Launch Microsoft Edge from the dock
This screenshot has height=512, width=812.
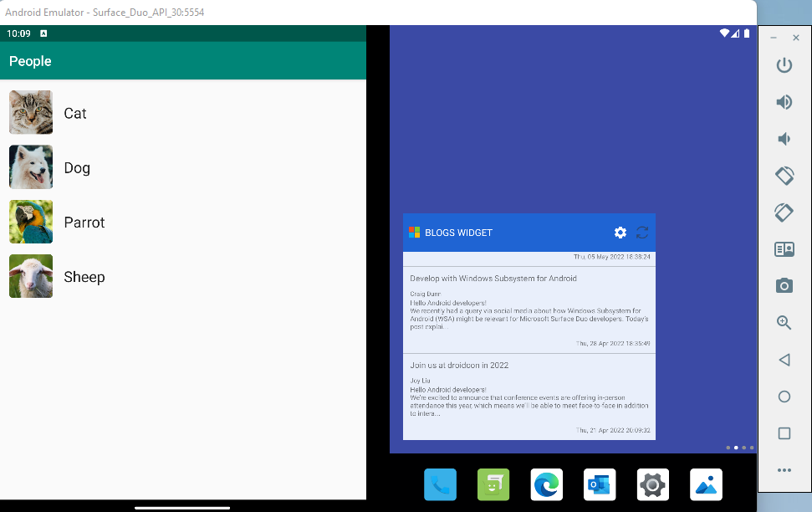tap(546, 484)
